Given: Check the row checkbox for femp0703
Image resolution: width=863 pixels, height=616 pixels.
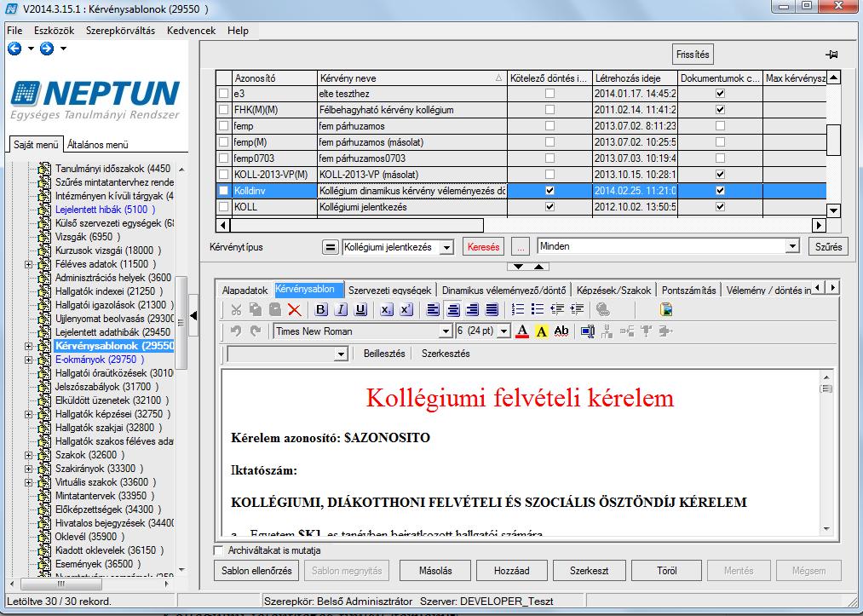Looking at the screenshot, I should 223,158.
